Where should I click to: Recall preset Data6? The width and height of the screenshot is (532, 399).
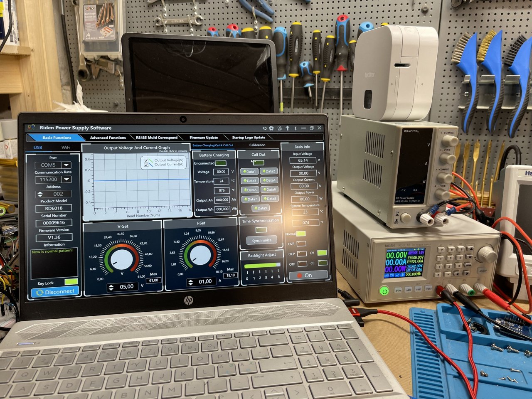[270, 190]
